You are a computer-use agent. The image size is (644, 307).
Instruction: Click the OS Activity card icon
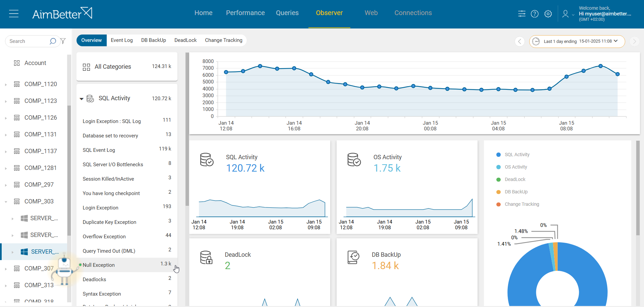354,160
